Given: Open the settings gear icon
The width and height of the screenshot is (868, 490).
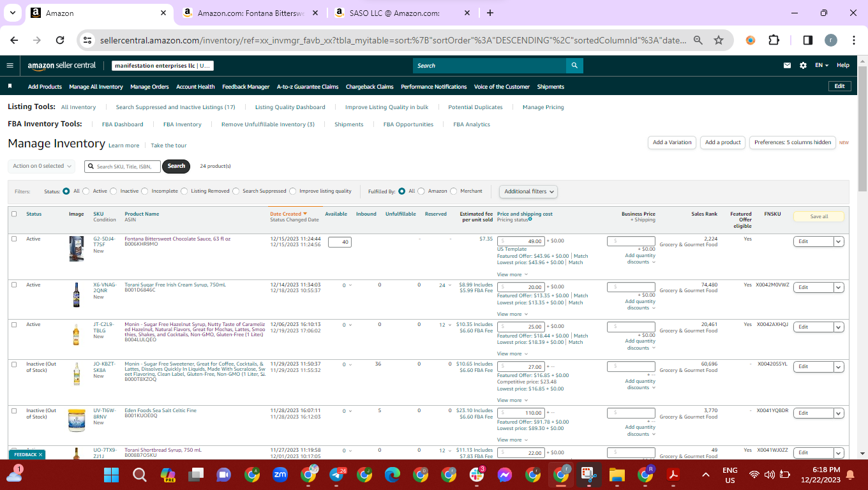Looking at the screenshot, I should (803, 65).
